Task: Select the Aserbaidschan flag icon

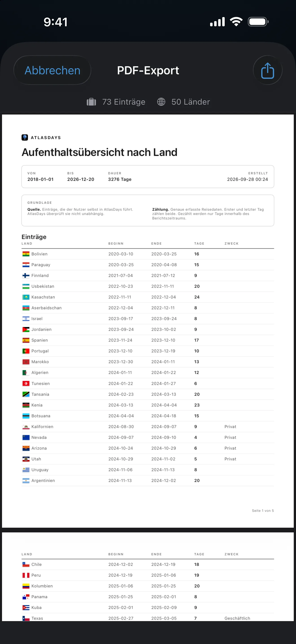Action: [26, 308]
